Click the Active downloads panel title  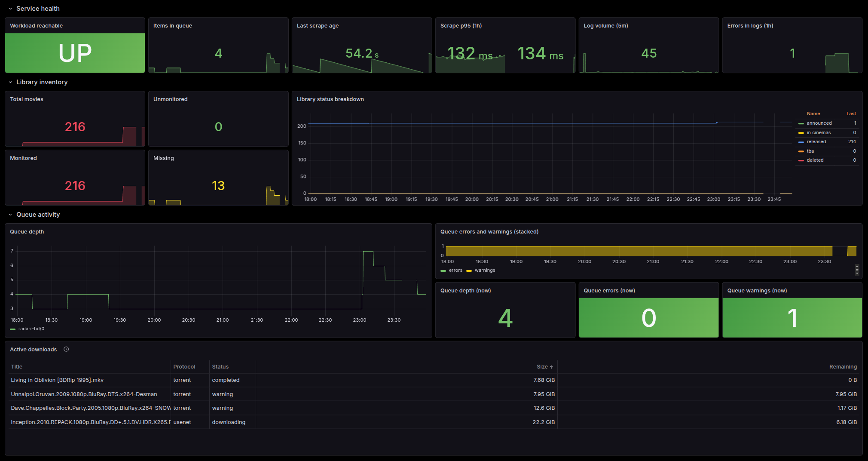(33, 350)
